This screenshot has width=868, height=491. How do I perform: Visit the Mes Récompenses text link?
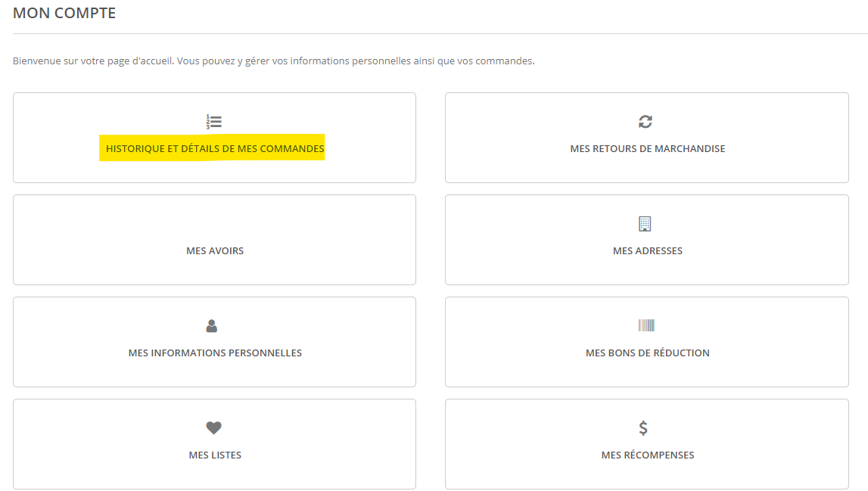648,455
